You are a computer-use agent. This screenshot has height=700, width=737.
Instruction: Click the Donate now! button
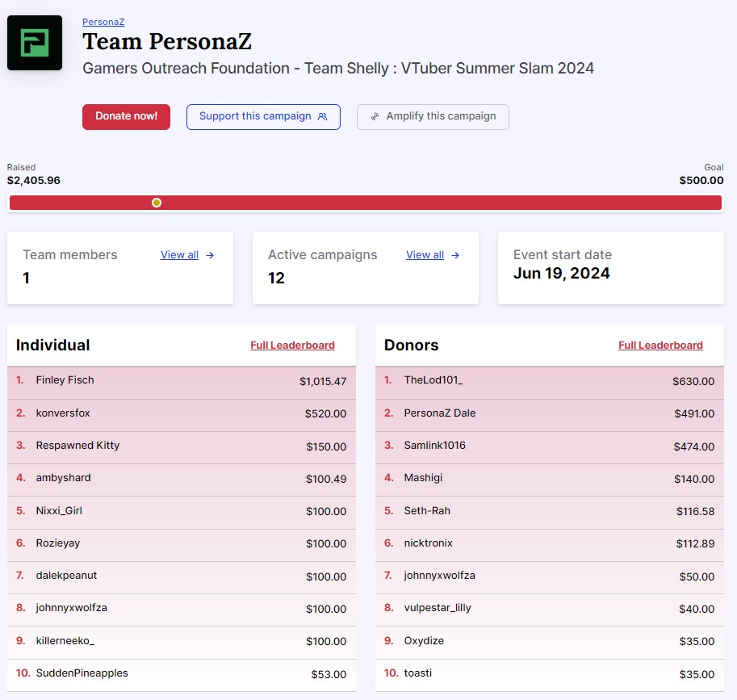(x=126, y=116)
